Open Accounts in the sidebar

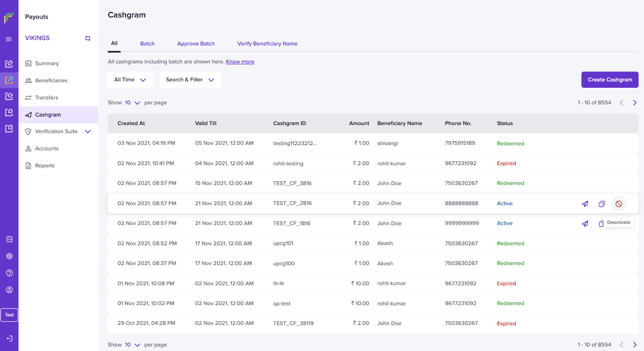point(58,149)
